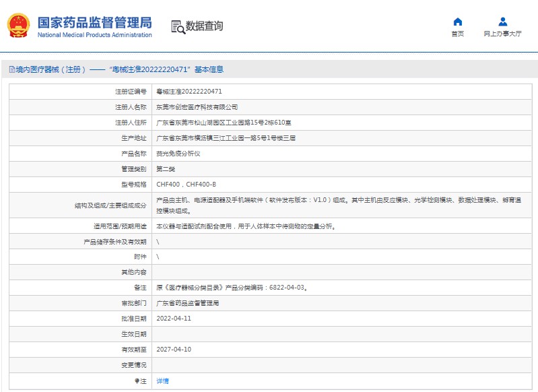
Task: Click the 审批部门 row label
Action: click(134, 303)
